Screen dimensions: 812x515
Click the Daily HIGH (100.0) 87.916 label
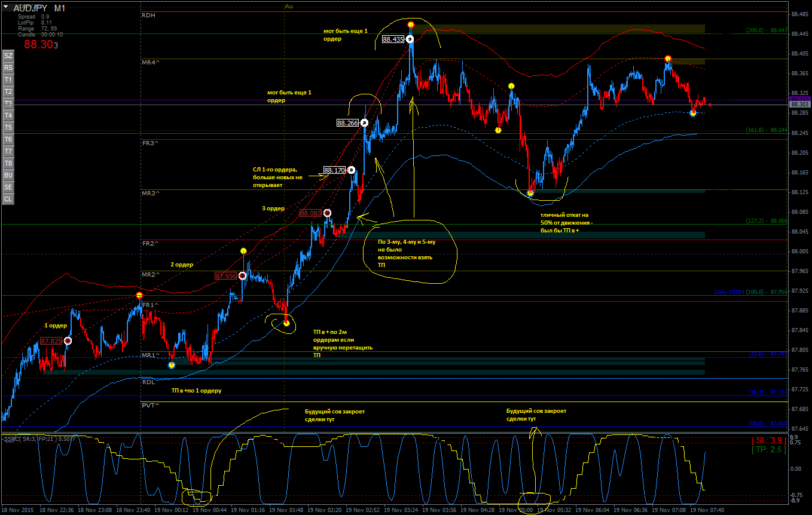pos(751,292)
